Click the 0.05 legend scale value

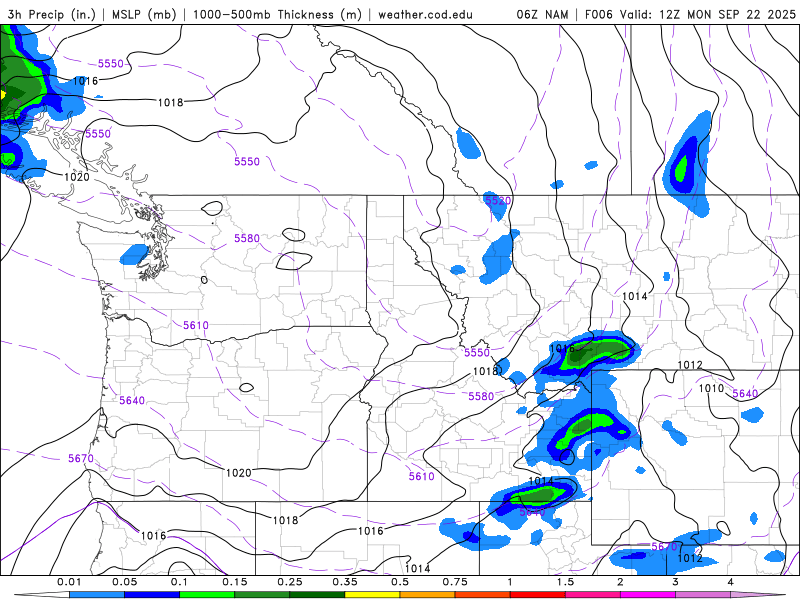pos(124,582)
